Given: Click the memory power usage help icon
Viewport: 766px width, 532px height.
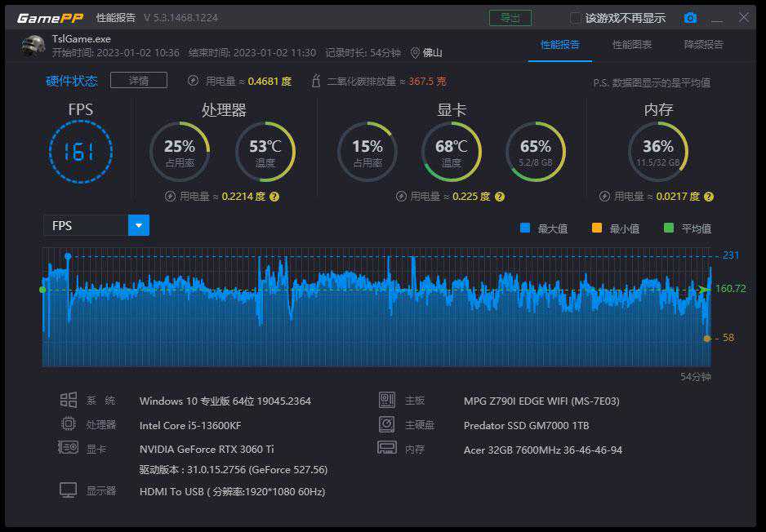Looking at the screenshot, I should [x=709, y=197].
